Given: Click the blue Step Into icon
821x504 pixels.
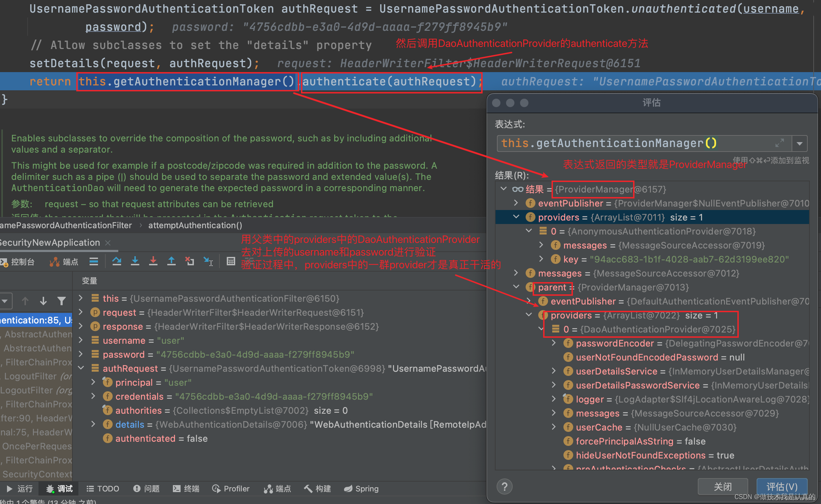Looking at the screenshot, I should (135, 261).
